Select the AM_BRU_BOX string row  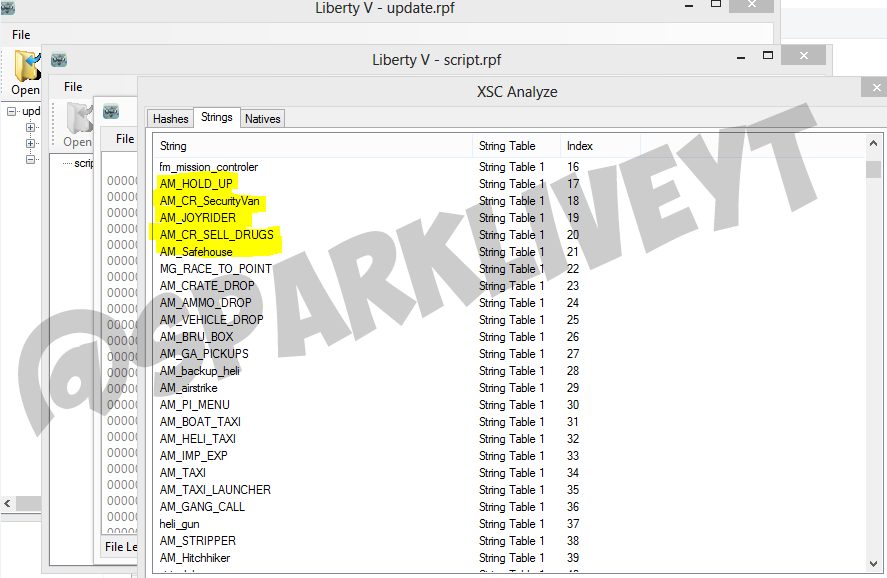tap(509, 337)
